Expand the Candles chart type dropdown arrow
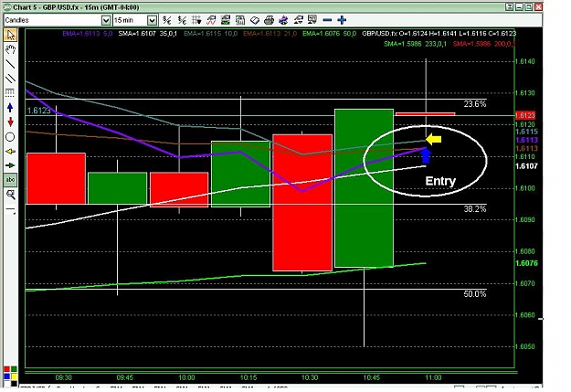Screen dimensions: 571x392 click(x=106, y=20)
